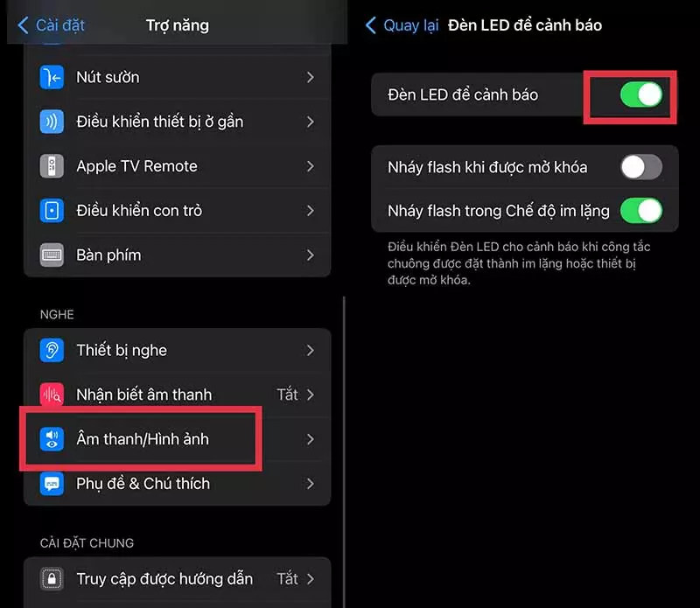700x608 pixels.
Task: Tap the Điều khiển con trỏ icon
Action: (x=52, y=211)
